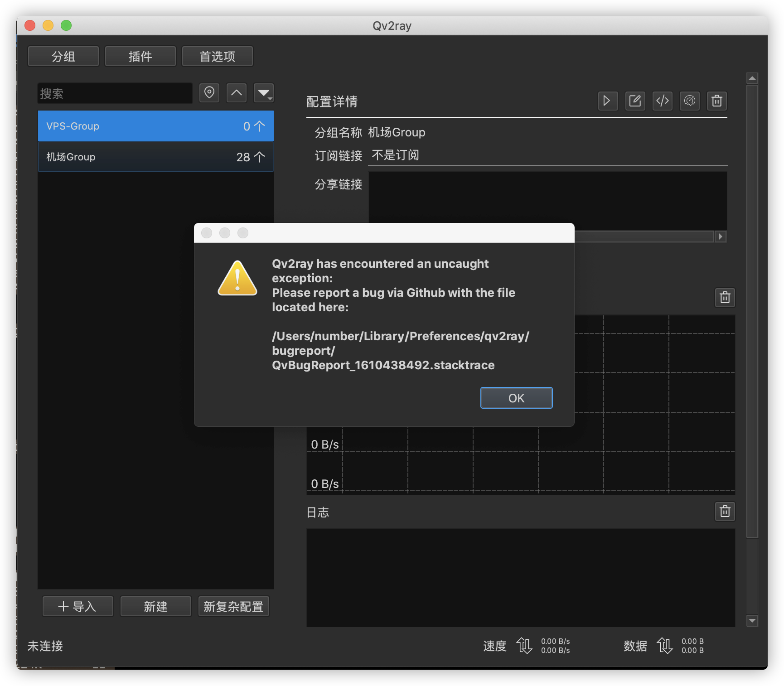Click the 搜索 search input field

pos(115,93)
